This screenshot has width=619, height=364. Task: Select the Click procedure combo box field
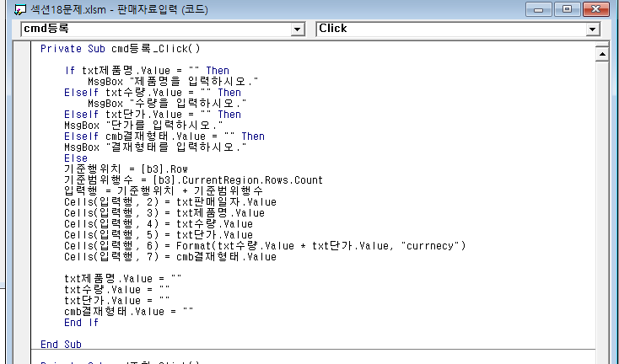click(450, 29)
